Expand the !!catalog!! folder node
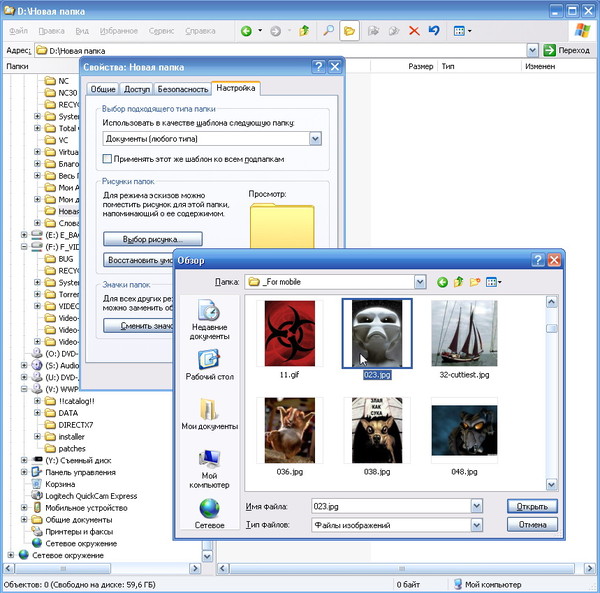Viewport: 600px width, 593px height. pyautogui.click(x=37, y=401)
